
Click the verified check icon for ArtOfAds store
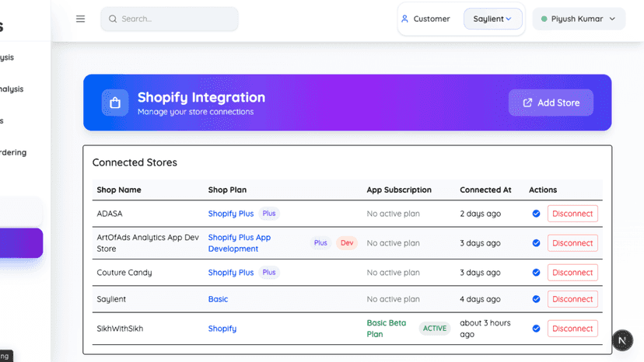[536, 243]
